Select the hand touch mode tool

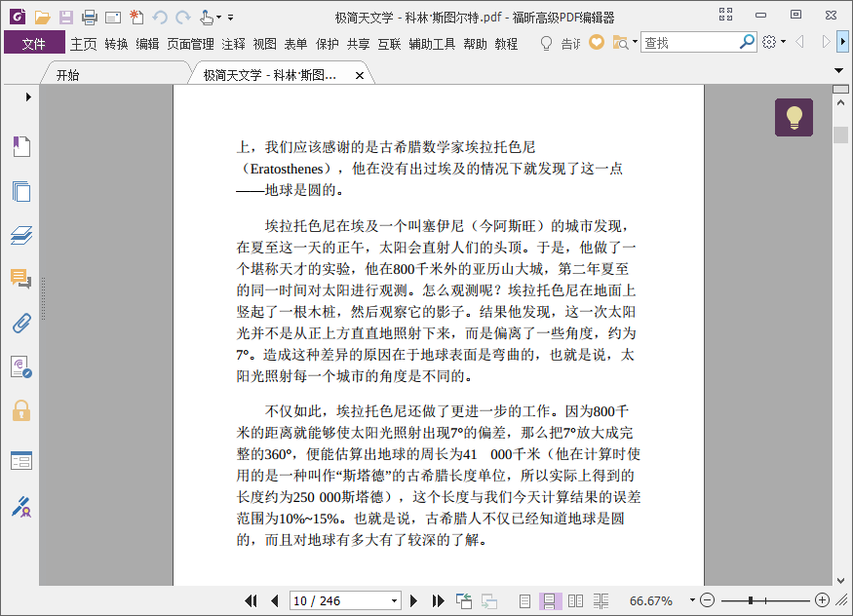(206, 18)
